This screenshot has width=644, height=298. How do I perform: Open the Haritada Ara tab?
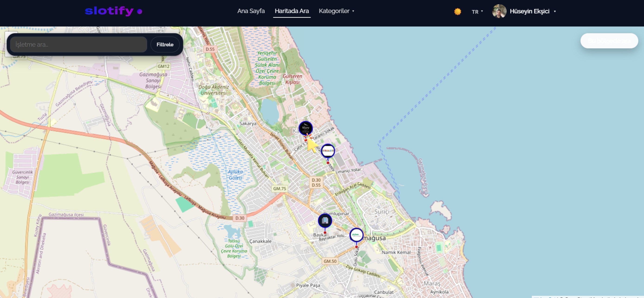click(x=291, y=11)
